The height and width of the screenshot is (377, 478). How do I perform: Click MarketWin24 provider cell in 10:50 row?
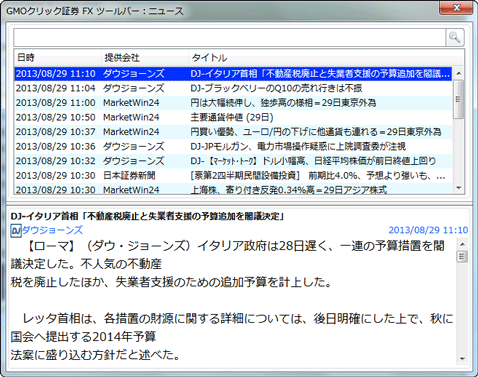(x=131, y=117)
